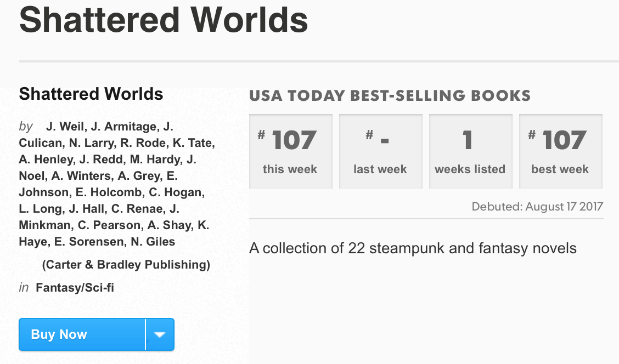This screenshot has height=364, width=619.
Task: Open the Fantasy/Sci-fi genre link
Action: 75,287
